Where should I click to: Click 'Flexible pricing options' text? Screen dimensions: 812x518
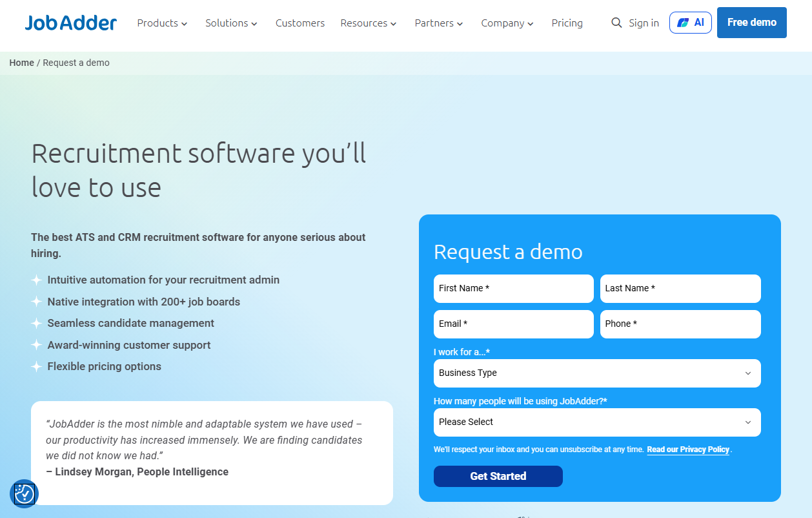click(104, 366)
